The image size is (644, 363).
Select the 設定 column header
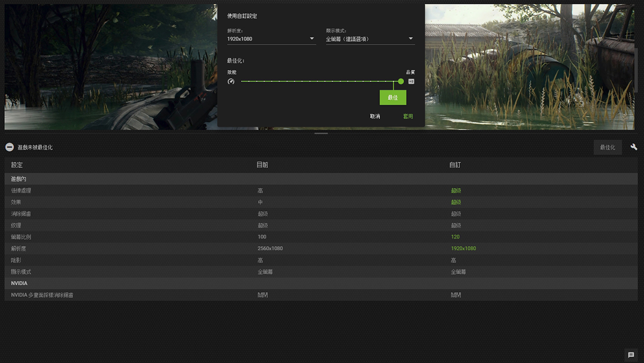coord(17,165)
